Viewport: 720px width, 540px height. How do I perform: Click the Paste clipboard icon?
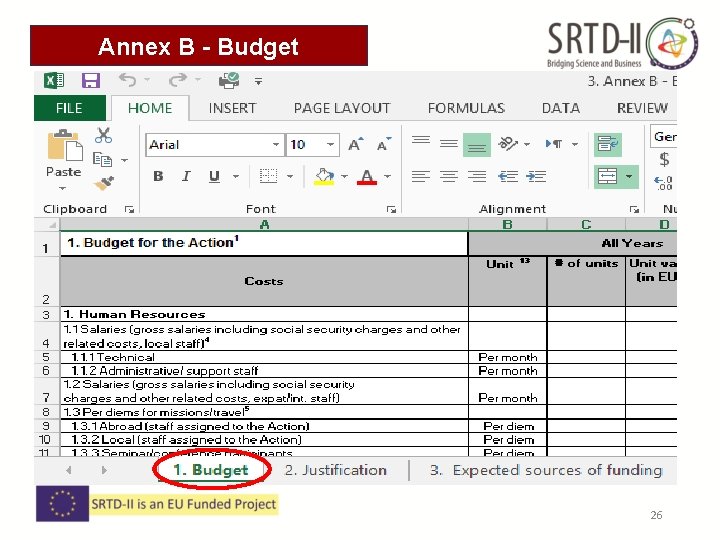tap(64, 146)
